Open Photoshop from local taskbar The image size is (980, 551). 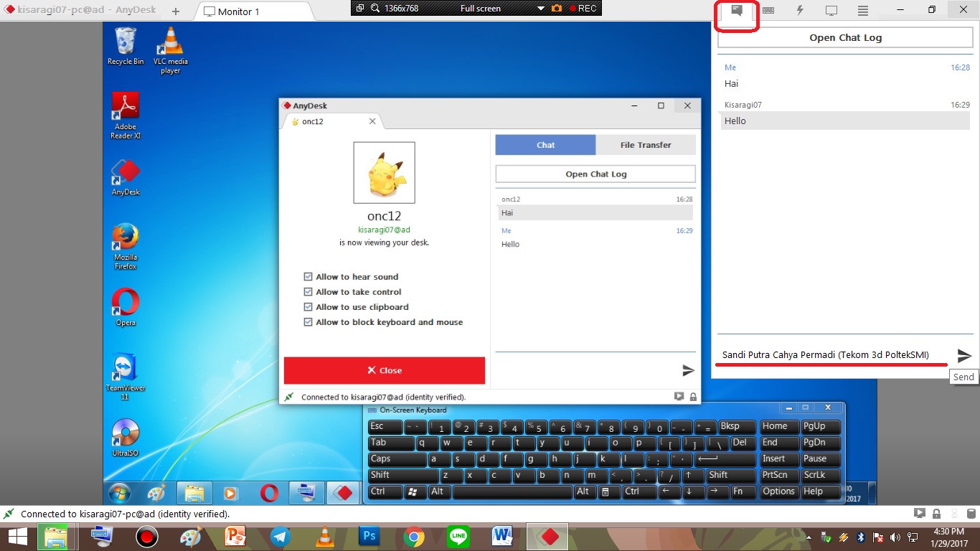369,536
